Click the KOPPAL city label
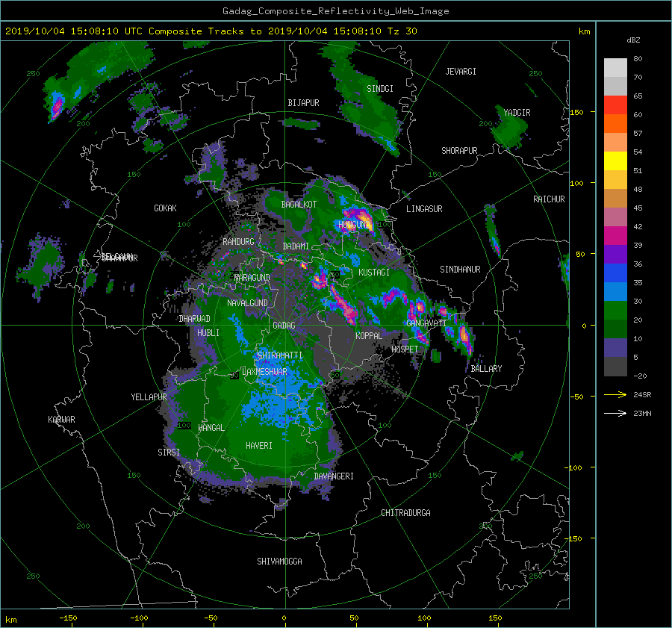672x628 pixels. point(369,335)
